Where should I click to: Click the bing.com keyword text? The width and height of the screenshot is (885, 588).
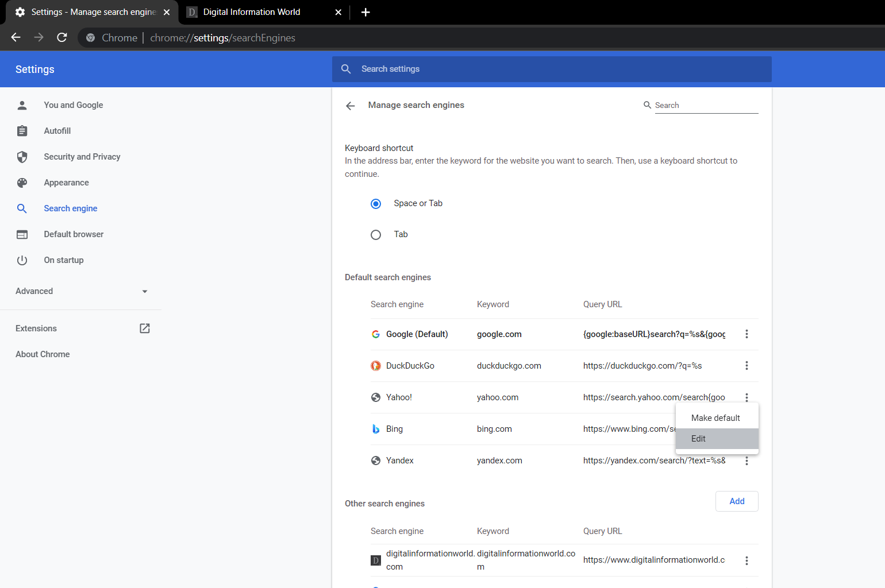click(x=494, y=429)
